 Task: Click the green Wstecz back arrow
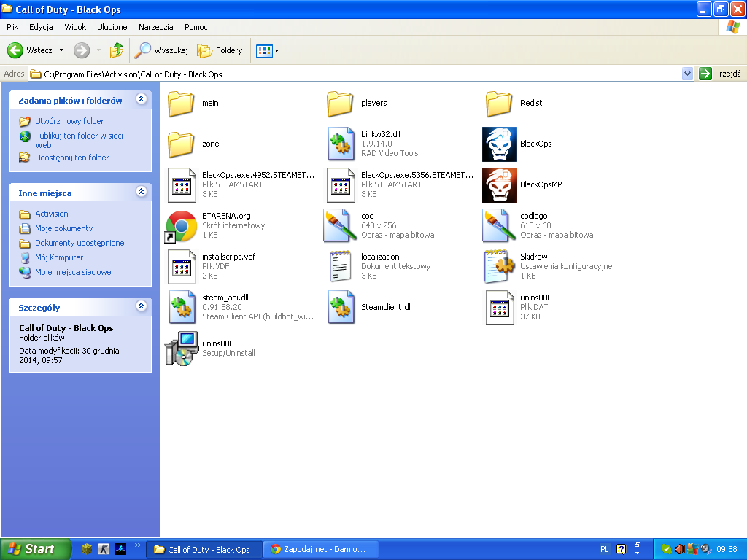point(15,50)
